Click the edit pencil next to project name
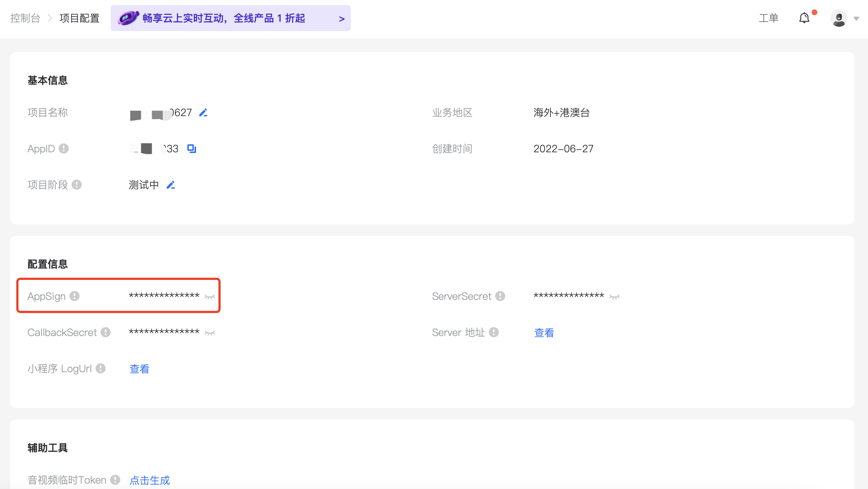868x489 pixels. point(203,113)
